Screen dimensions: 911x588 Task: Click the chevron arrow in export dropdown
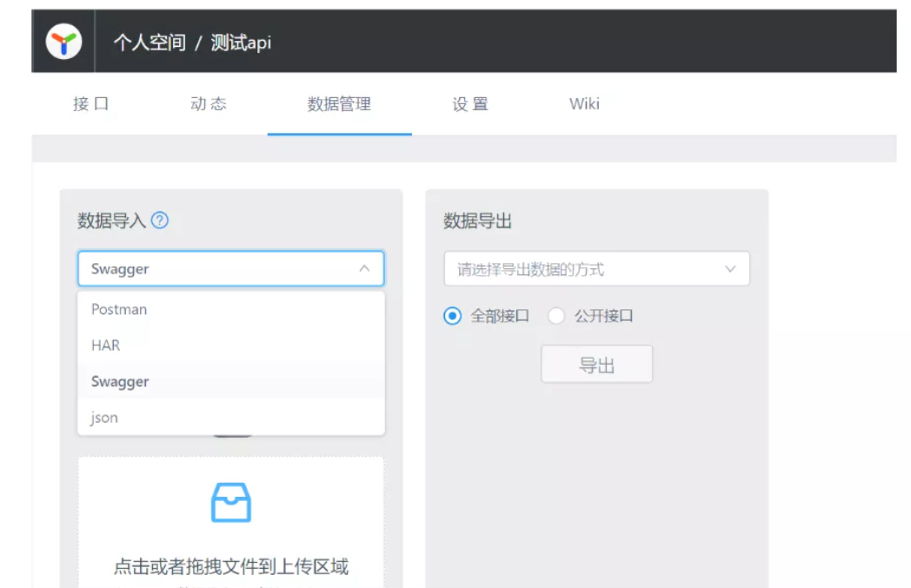tap(730, 269)
